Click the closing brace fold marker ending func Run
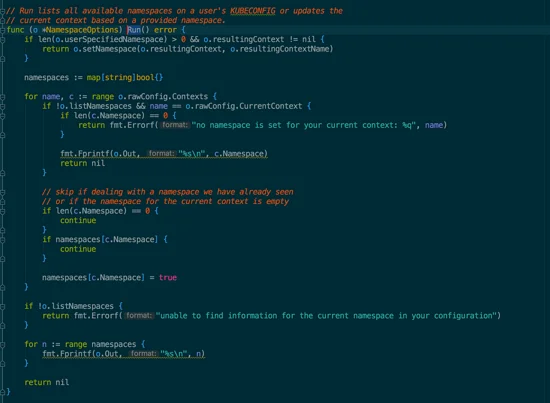This screenshot has height=403, width=550. [x=2, y=392]
